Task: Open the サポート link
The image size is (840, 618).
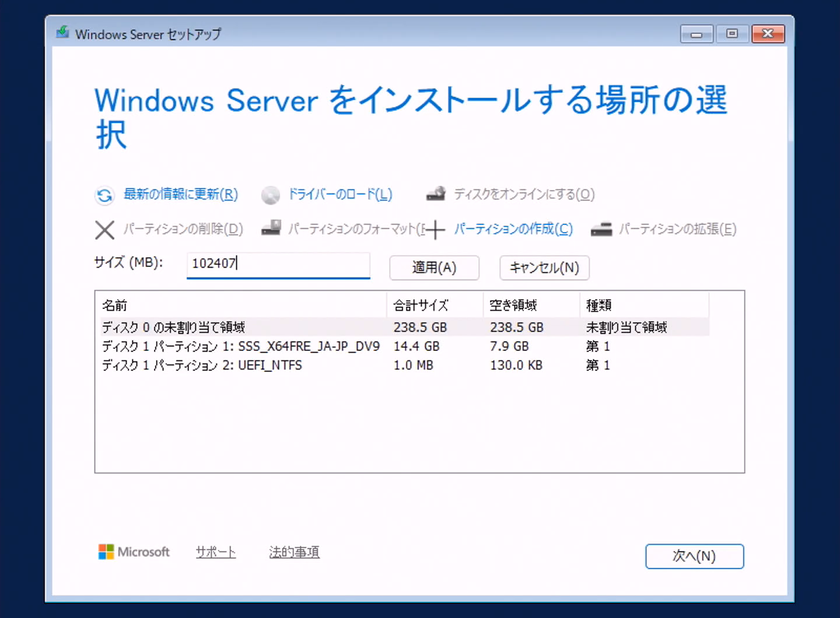Action: (x=216, y=552)
